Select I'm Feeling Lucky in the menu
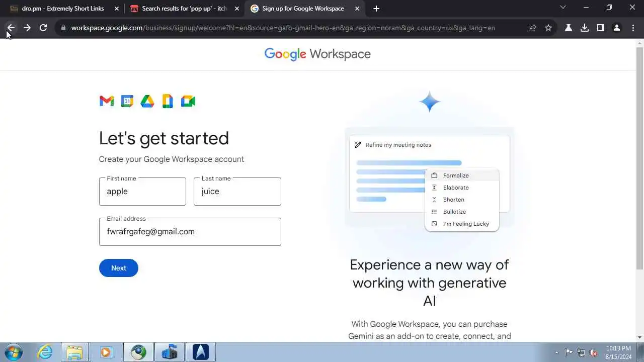Image resolution: width=644 pixels, height=362 pixels. 462,224
